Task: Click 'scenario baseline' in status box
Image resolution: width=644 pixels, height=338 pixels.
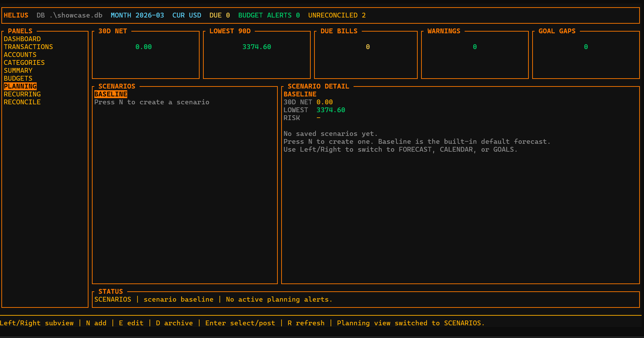Action: (x=179, y=300)
